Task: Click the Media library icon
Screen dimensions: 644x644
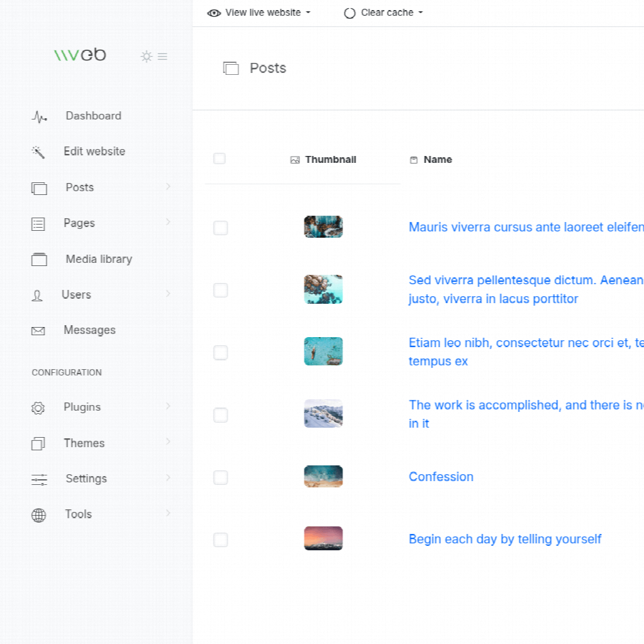Action: pyautogui.click(x=39, y=260)
